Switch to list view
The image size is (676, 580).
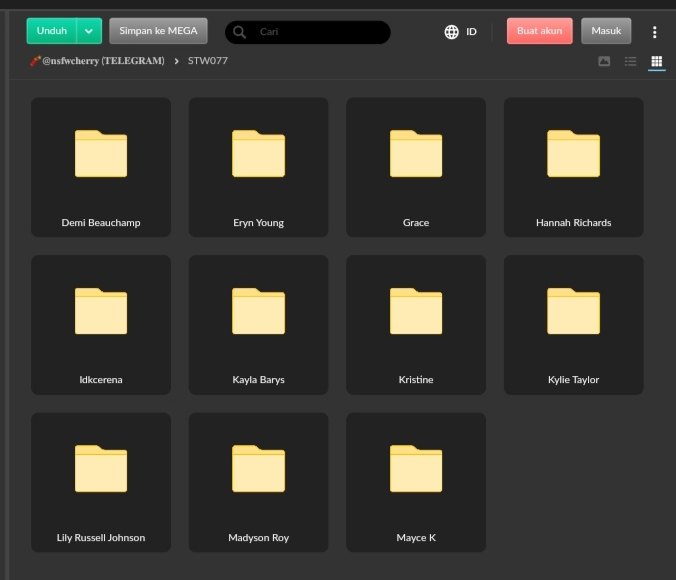(x=630, y=61)
